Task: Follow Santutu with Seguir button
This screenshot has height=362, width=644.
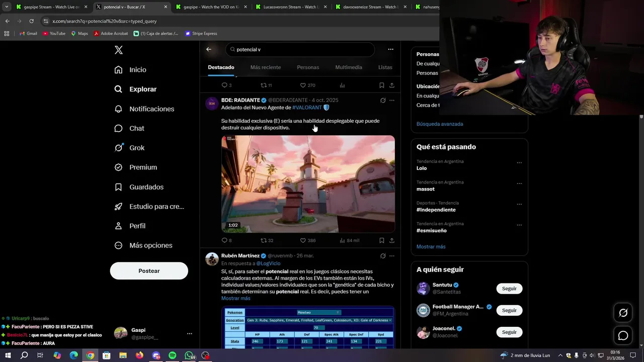Action: [x=509, y=289]
